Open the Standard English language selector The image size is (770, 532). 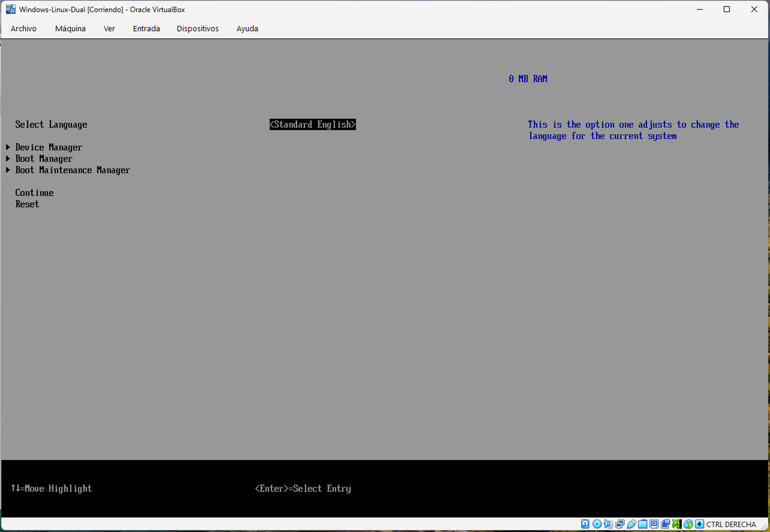313,124
